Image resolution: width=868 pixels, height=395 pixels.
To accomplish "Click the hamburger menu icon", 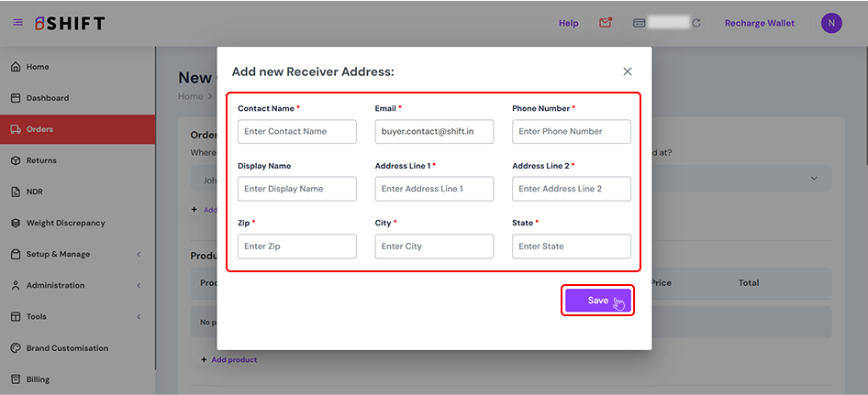I will pyautogui.click(x=17, y=23).
